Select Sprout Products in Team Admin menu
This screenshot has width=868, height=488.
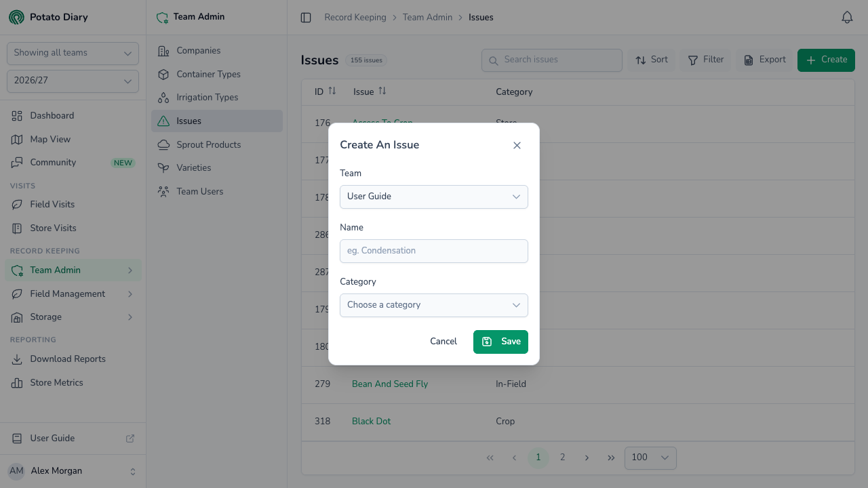(x=217, y=144)
